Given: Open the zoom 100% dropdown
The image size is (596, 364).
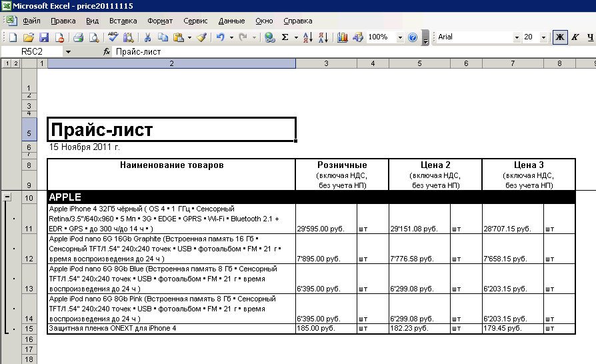Looking at the screenshot, I should coord(400,37).
